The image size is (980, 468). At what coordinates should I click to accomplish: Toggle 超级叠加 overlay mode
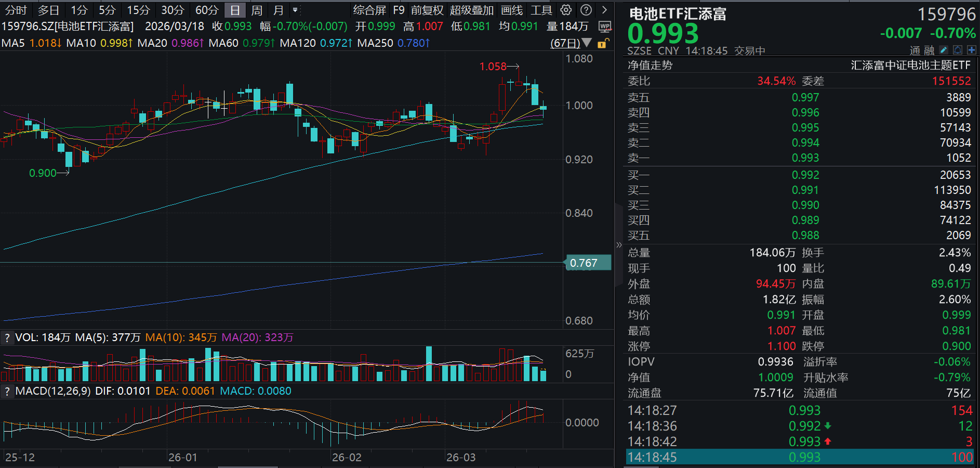pos(471,10)
